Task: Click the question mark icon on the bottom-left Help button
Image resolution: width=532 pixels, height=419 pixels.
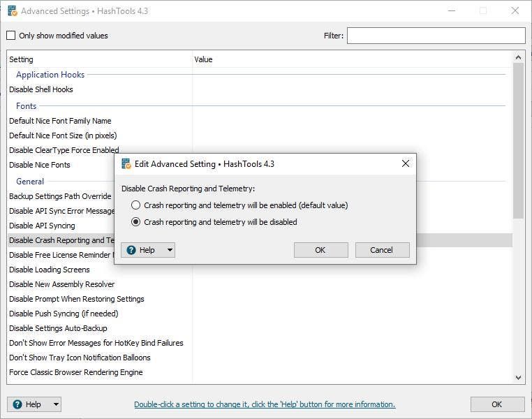Action: click(17, 404)
